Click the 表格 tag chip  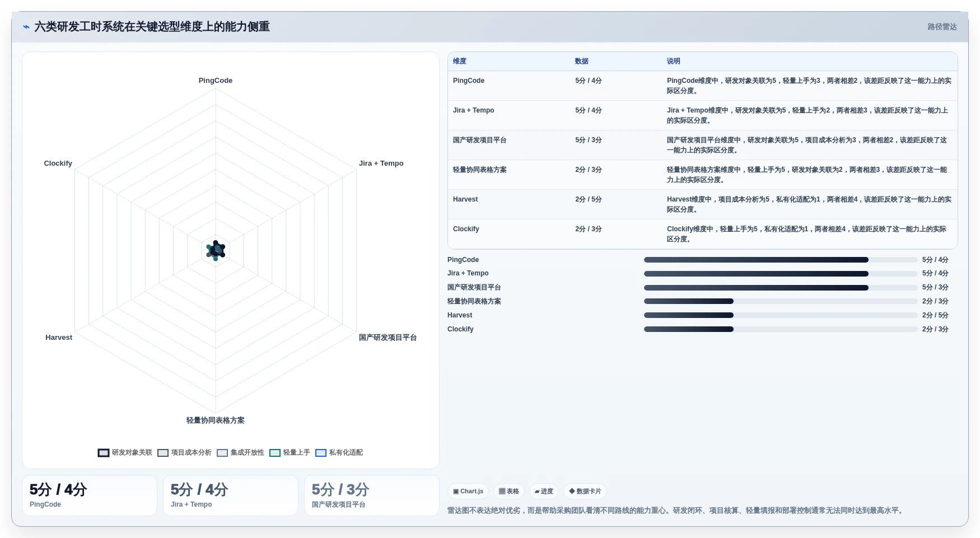[509, 492]
